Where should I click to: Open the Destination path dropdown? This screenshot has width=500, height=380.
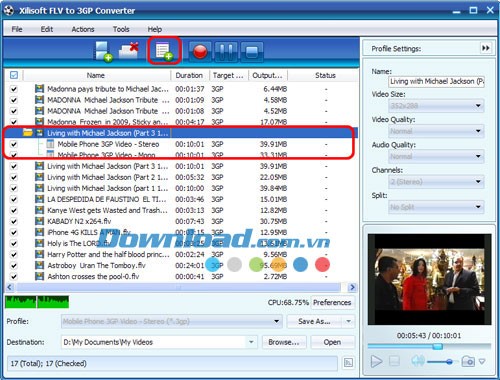pos(251,342)
